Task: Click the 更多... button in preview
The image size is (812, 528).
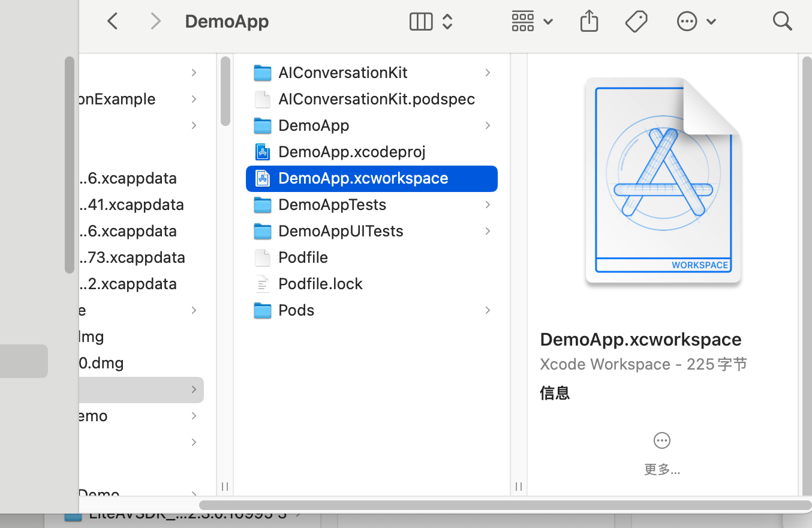Action: [661, 469]
